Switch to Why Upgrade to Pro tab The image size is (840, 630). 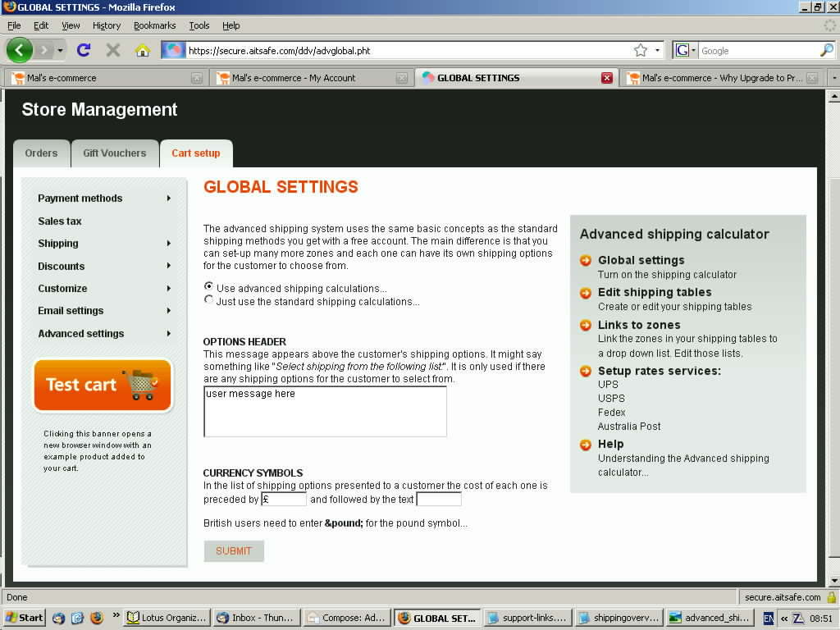(x=721, y=78)
